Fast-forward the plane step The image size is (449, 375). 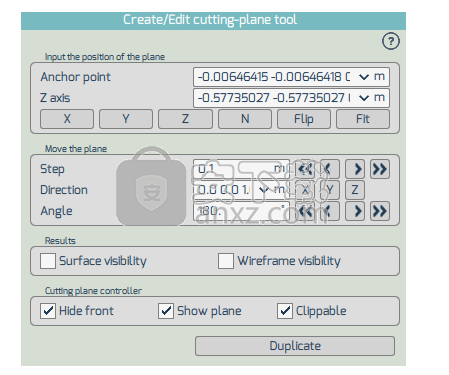tap(380, 169)
